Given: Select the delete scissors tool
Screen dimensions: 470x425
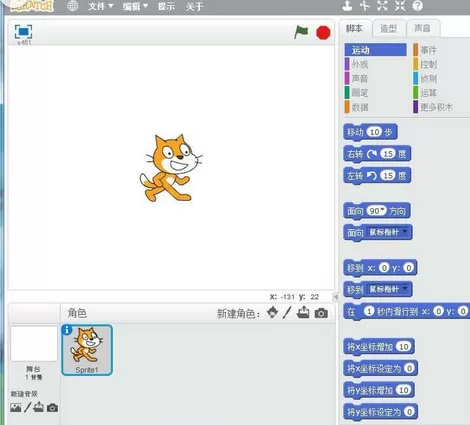Looking at the screenshot, I should [x=365, y=6].
